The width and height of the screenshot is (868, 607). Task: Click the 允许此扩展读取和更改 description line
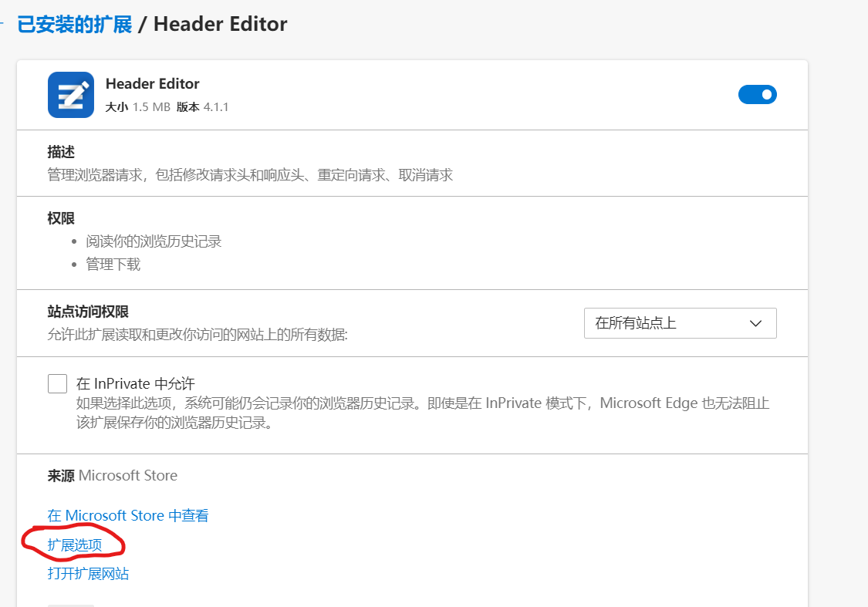coord(198,335)
